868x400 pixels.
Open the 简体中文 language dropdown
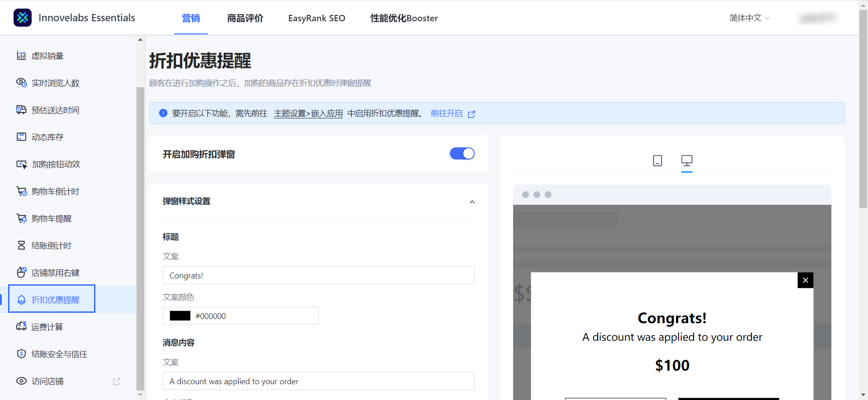click(749, 18)
